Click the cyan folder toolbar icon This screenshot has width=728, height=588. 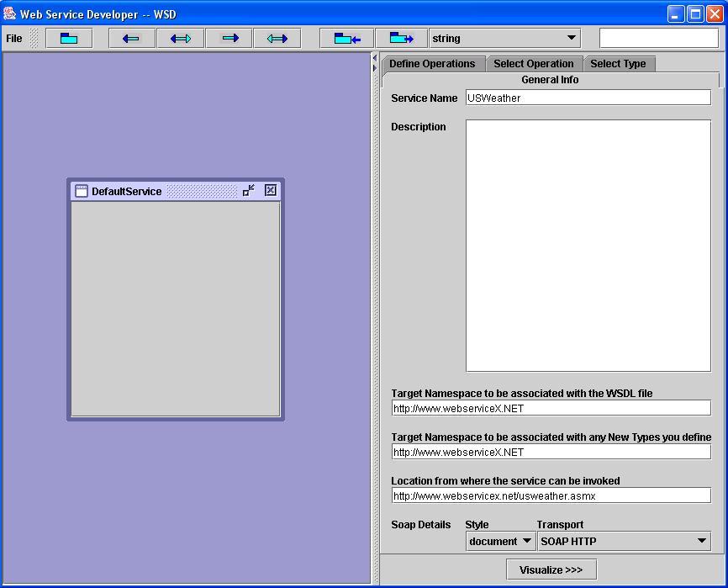[x=69, y=39]
